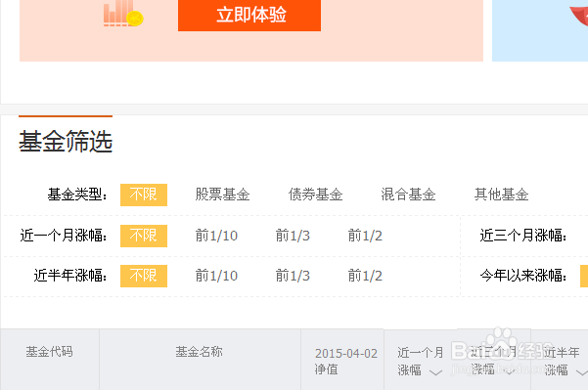Choose 前1/2 for 近半年涨幅
Screen dimensions: 588x390
coord(365,276)
